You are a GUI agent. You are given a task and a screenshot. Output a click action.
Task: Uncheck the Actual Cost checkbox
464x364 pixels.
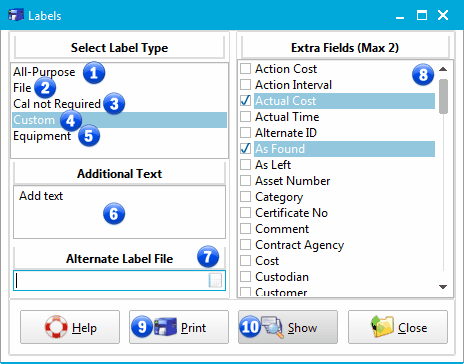pos(246,101)
